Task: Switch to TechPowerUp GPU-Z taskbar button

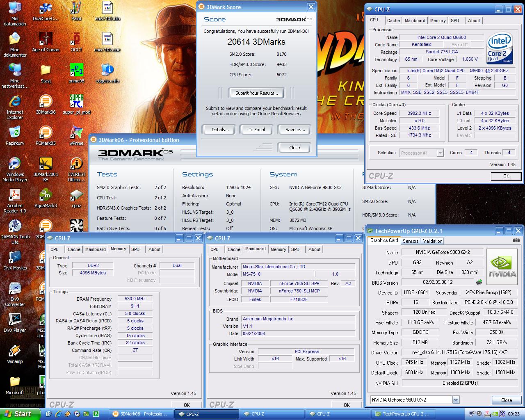Action: click(403, 414)
